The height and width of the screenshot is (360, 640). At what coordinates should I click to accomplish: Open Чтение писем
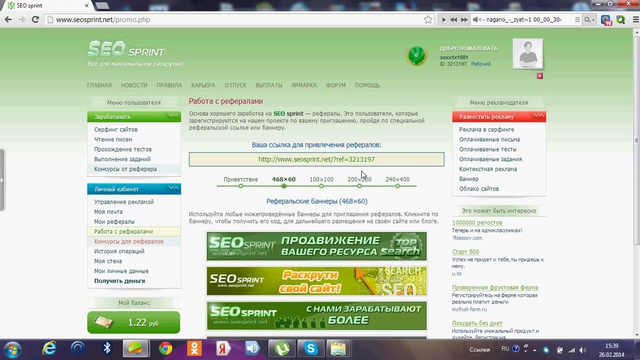(x=113, y=139)
